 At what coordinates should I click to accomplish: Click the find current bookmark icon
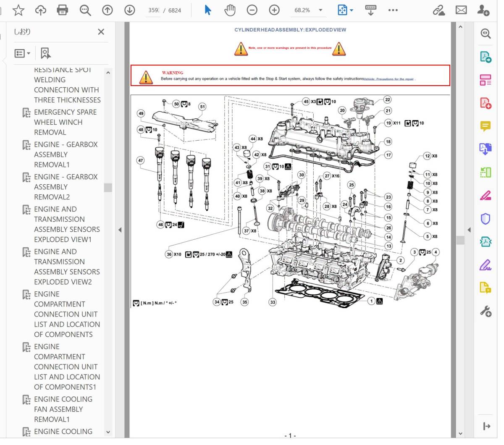tap(45, 53)
